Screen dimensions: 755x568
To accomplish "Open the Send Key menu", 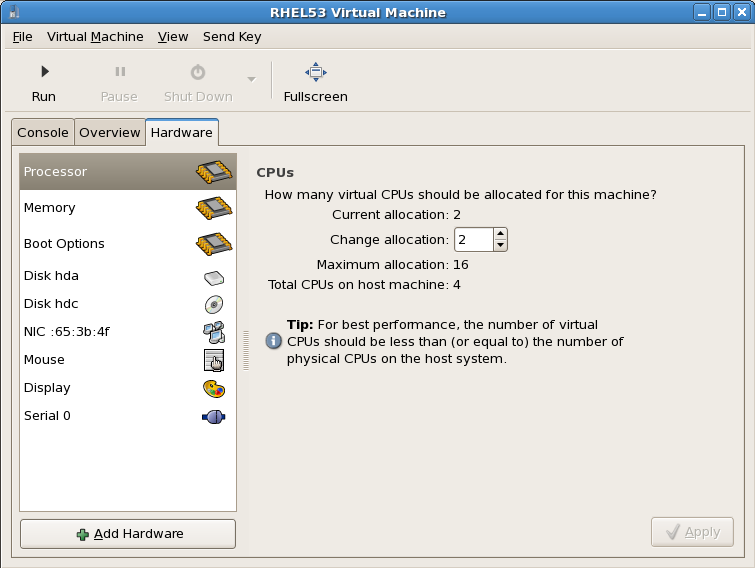I will (x=232, y=37).
